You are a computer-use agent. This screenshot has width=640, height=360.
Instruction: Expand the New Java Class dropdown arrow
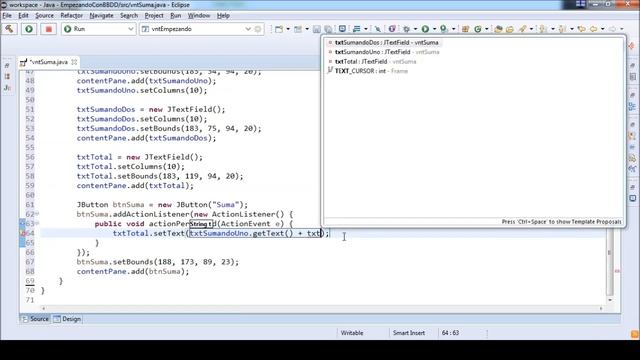click(x=487, y=29)
